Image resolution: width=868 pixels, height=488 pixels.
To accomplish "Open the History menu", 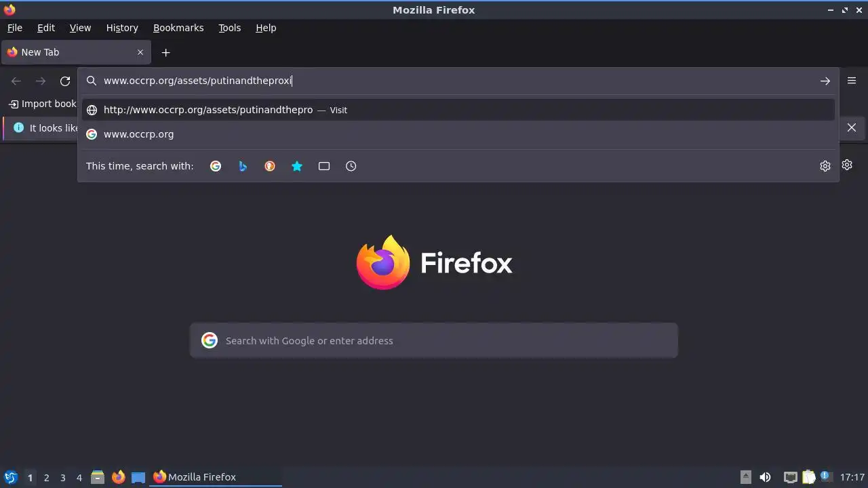I will pos(122,28).
